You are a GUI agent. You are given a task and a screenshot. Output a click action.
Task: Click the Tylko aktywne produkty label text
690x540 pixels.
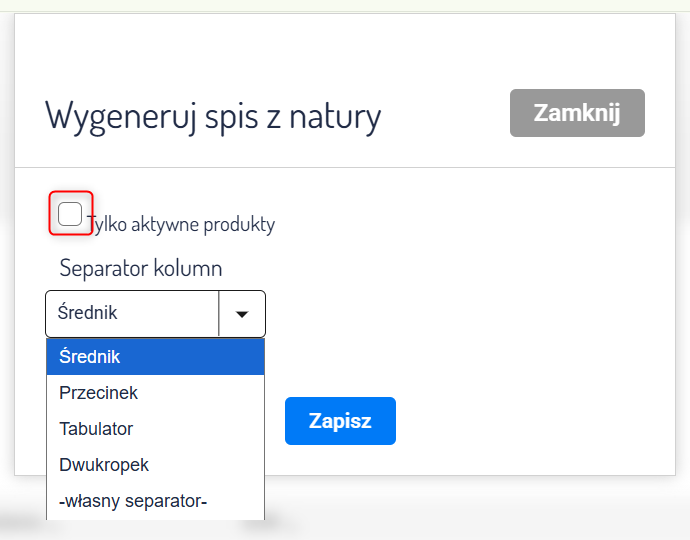(x=181, y=224)
